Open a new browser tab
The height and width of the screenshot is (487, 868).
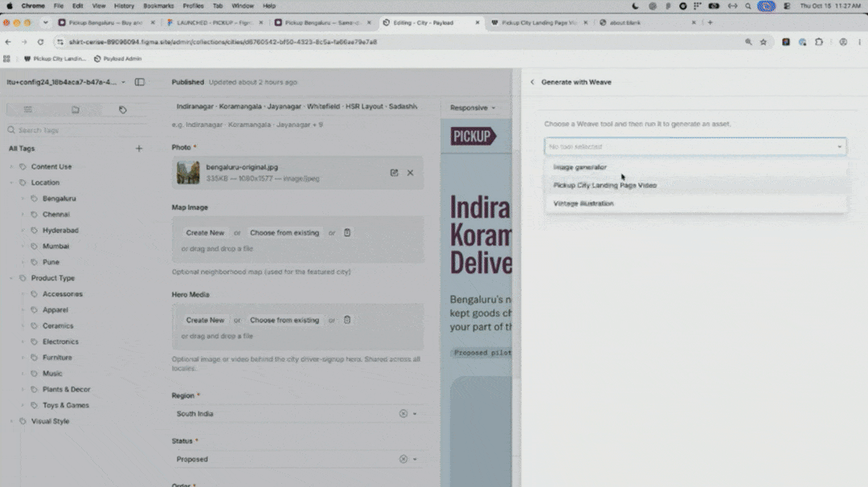click(x=710, y=23)
